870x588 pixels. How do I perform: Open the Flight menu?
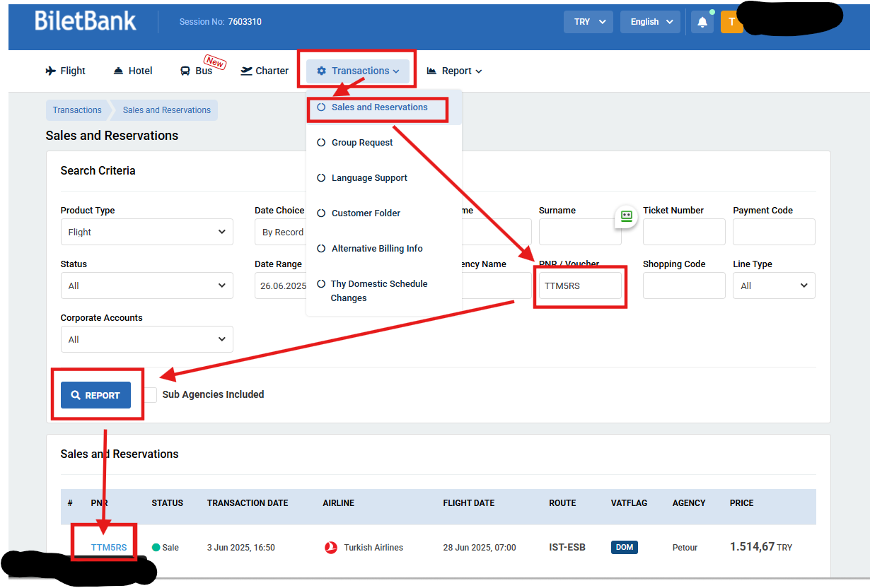65,71
